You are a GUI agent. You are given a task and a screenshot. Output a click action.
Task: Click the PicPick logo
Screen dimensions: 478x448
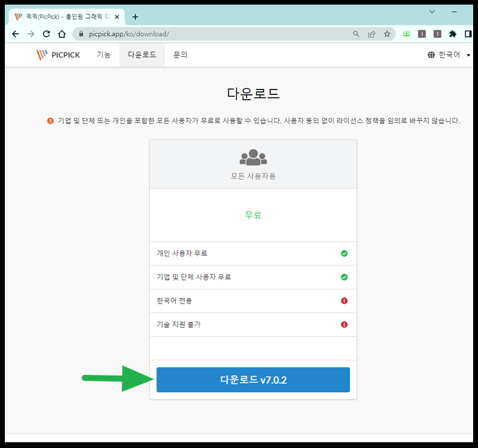(x=58, y=55)
